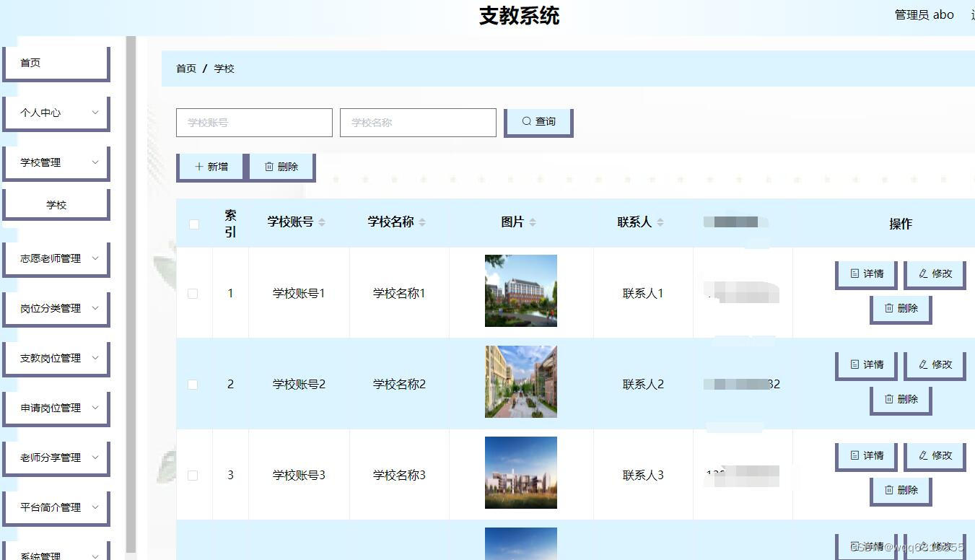Click 删除 for 学校名称1 row
The width and height of the screenshot is (975, 560).
click(901, 309)
